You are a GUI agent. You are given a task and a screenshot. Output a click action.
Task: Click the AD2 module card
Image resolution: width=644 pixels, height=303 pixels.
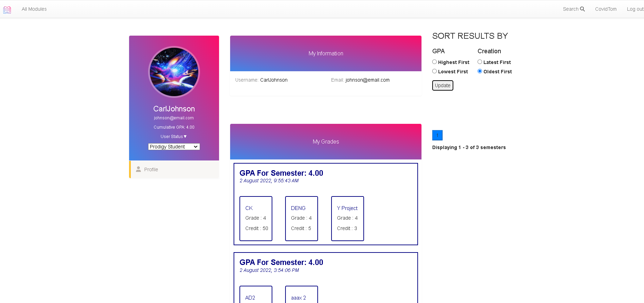256,295
